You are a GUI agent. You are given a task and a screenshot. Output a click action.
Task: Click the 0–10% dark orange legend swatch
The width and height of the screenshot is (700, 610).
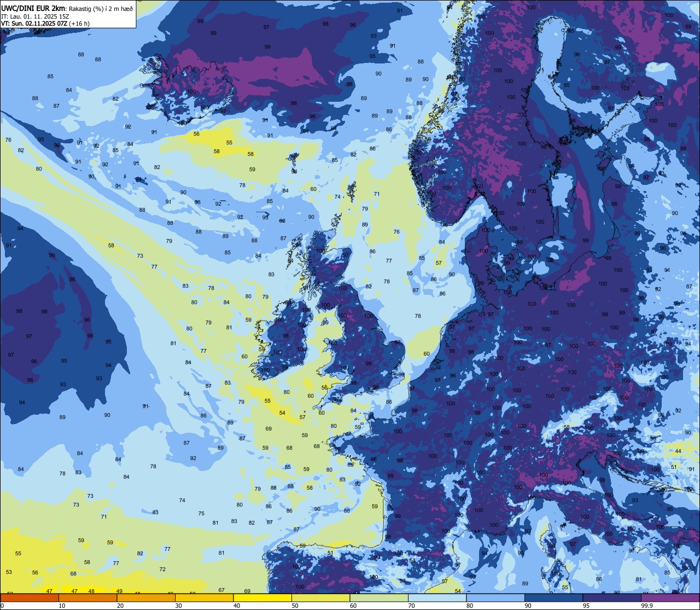pos(30,597)
